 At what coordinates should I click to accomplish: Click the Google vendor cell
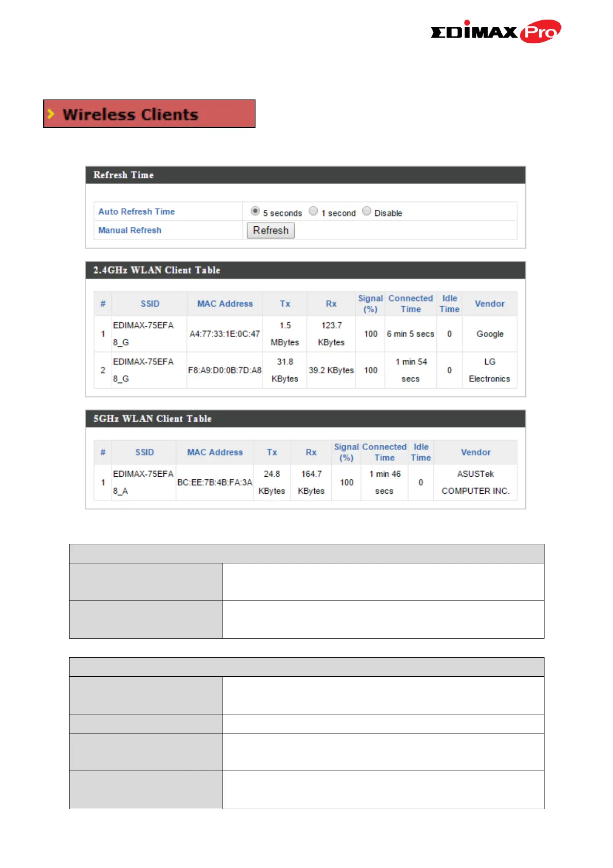(490, 334)
